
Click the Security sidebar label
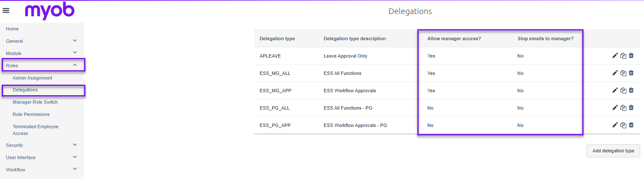point(14,145)
